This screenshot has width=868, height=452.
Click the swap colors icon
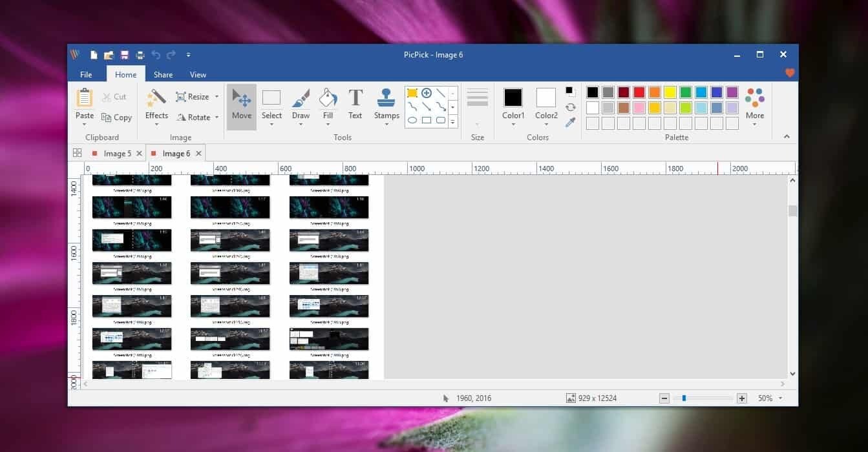570,107
